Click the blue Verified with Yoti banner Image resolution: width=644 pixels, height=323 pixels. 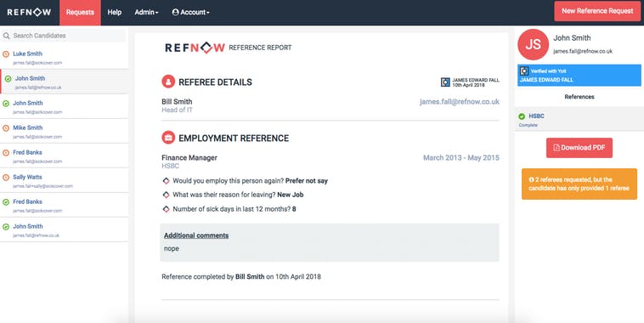pyautogui.click(x=579, y=75)
